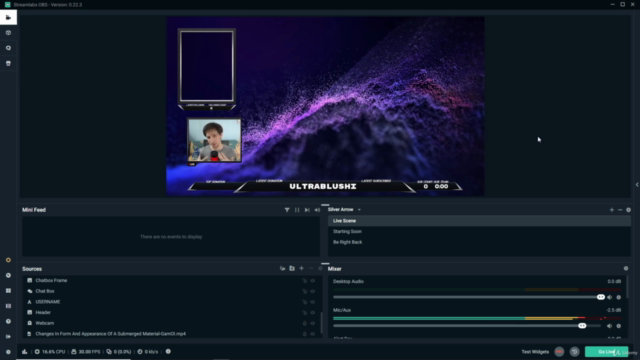The height and width of the screenshot is (360, 640).
Task: Click the Sources panel scrollbar
Action: click(322, 322)
